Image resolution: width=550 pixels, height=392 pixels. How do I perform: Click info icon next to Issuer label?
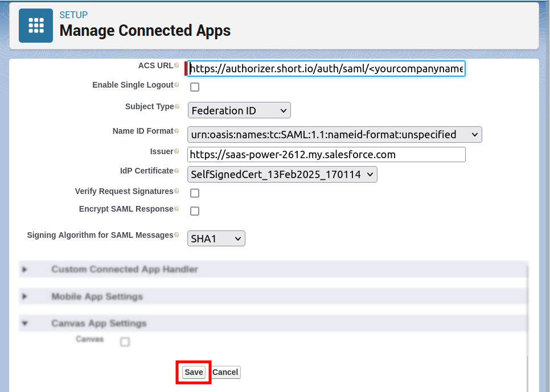[x=177, y=152]
